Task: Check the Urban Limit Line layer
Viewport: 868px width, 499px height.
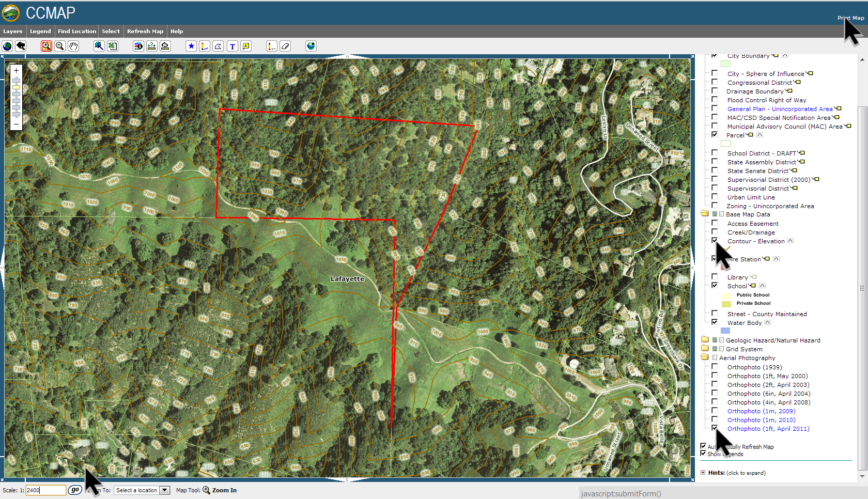Action: [x=715, y=196]
